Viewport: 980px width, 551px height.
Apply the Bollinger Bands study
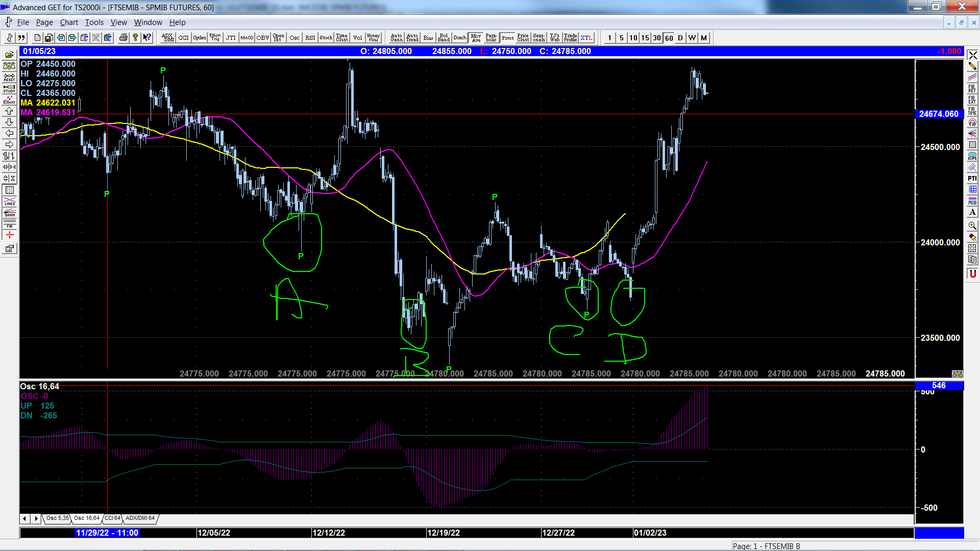pos(444,38)
